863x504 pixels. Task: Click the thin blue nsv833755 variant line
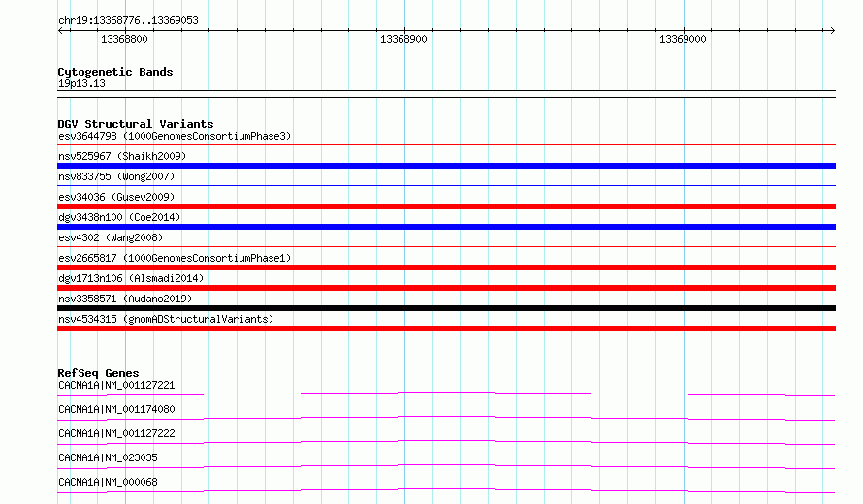pyautogui.click(x=446, y=186)
